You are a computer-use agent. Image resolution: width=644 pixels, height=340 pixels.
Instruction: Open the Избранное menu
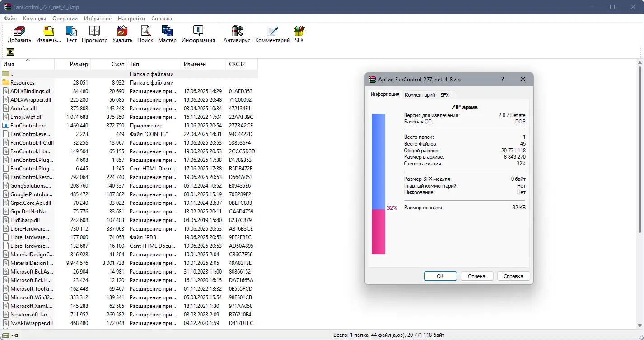pos(98,19)
